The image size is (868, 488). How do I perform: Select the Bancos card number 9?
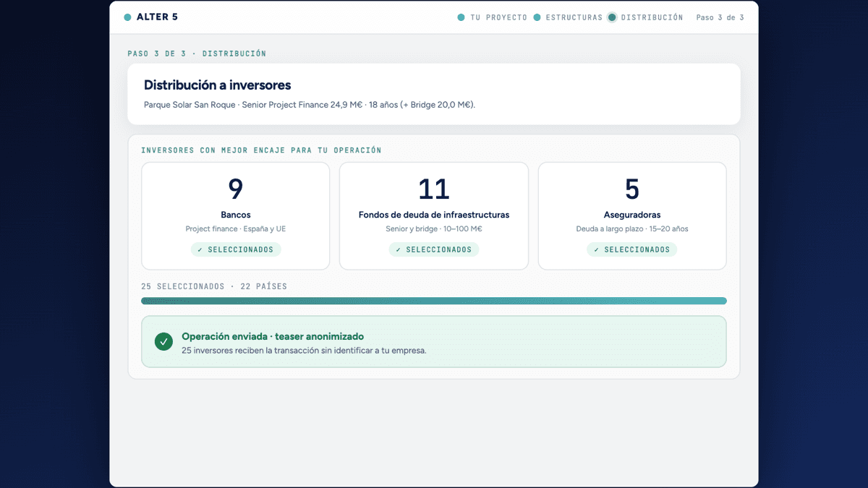236,189
